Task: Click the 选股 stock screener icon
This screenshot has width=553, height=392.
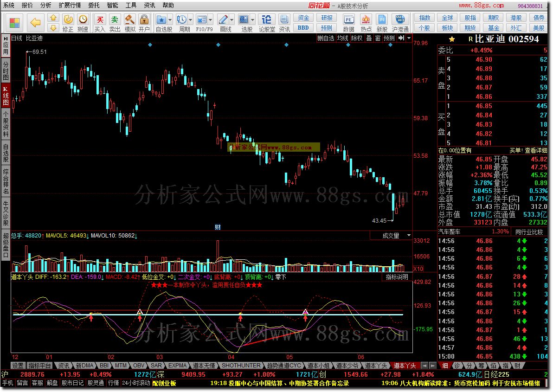Action: coord(244,19)
